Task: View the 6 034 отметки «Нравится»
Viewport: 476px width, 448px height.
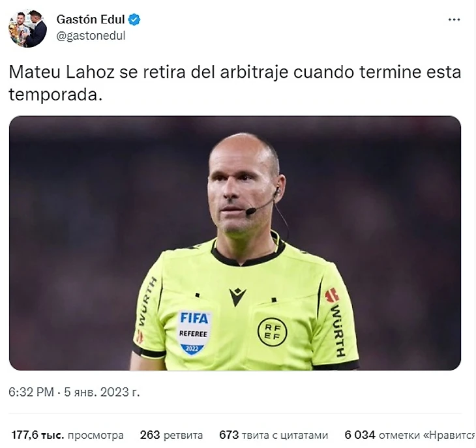Action: coord(410,435)
